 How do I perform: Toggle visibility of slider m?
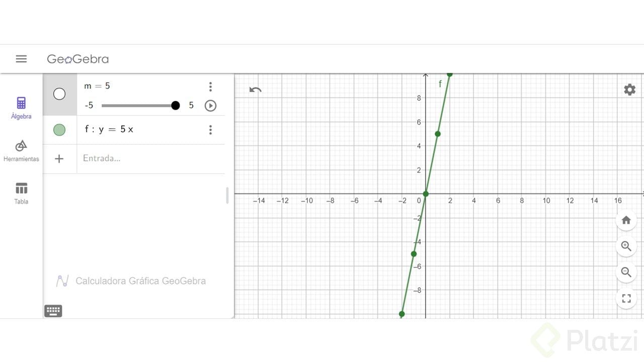pyautogui.click(x=59, y=94)
